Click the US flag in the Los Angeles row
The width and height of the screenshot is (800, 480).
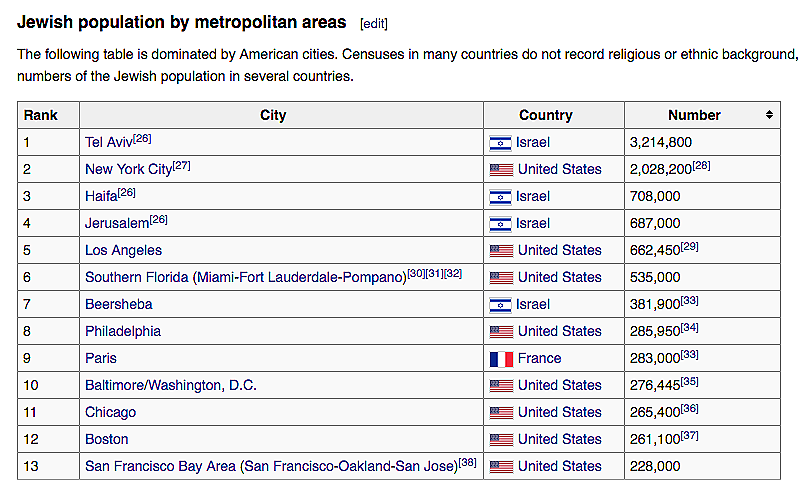point(500,251)
